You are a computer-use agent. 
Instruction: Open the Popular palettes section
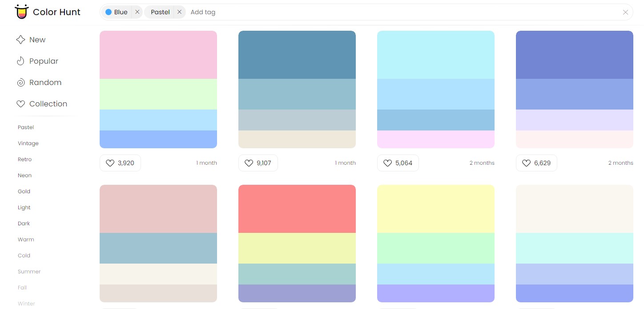pyautogui.click(x=44, y=61)
